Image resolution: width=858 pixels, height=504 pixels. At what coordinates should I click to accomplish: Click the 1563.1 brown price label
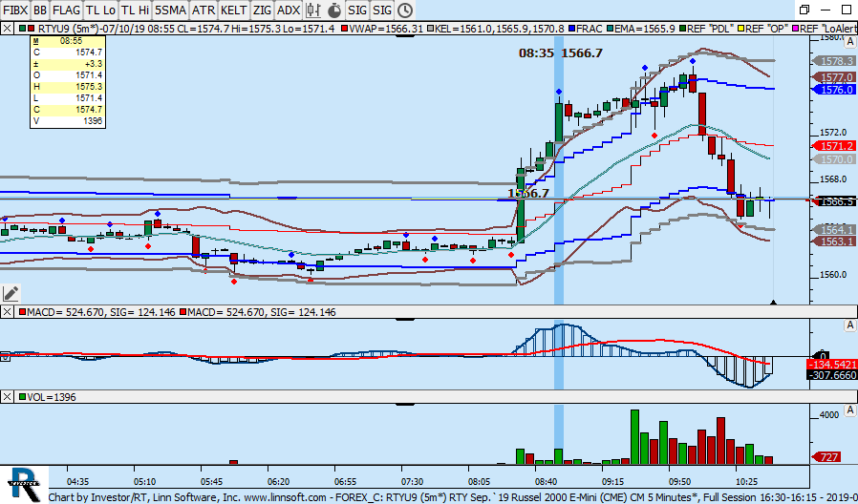pyautogui.click(x=834, y=241)
